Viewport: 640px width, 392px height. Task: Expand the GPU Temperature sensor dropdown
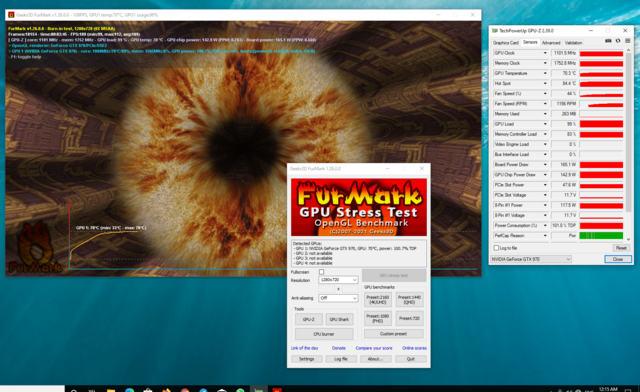point(545,74)
